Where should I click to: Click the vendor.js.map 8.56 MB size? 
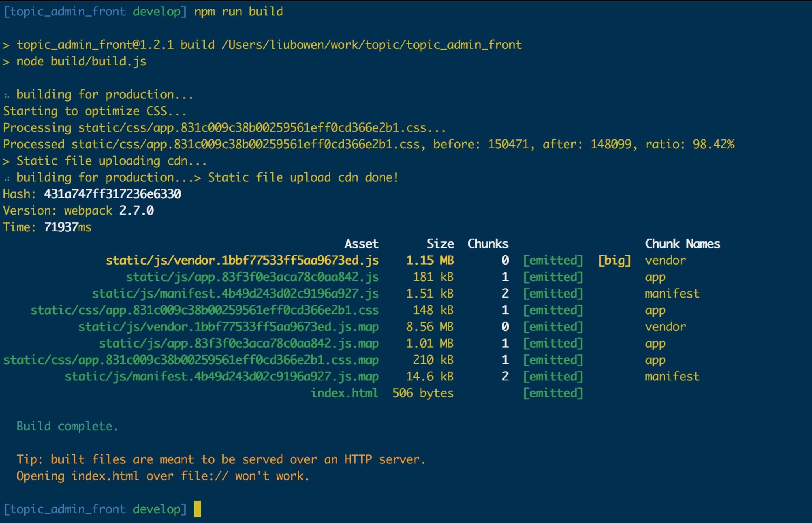[430, 327]
